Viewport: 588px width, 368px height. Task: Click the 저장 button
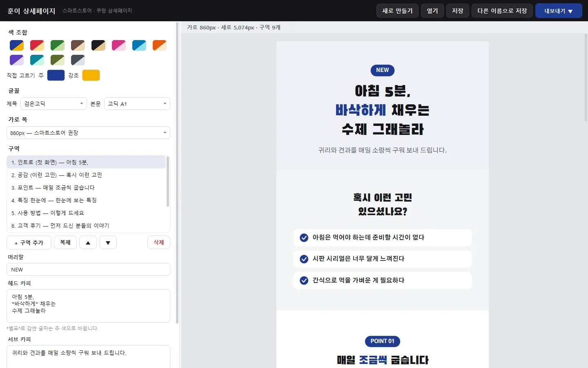pyautogui.click(x=458, y=11)
